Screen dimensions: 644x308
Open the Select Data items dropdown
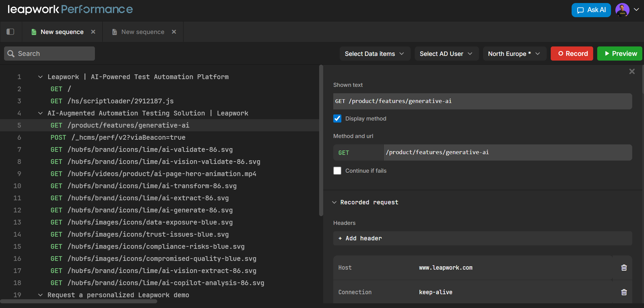[374, 54]
